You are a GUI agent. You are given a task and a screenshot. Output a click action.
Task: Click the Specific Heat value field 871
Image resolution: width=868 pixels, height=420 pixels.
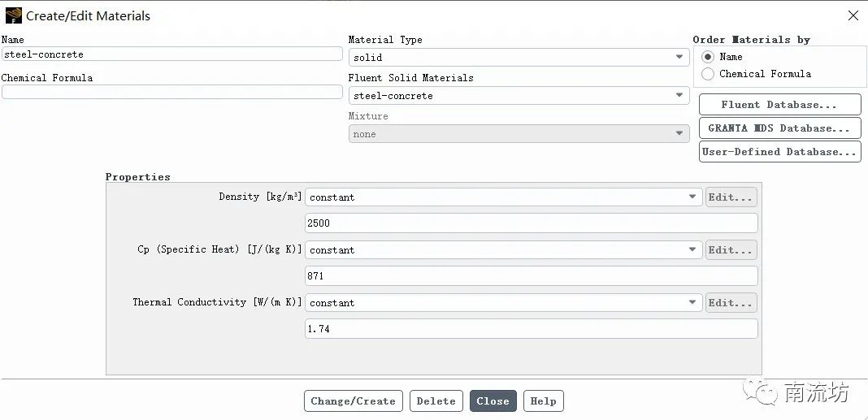[x=531, y=275]
